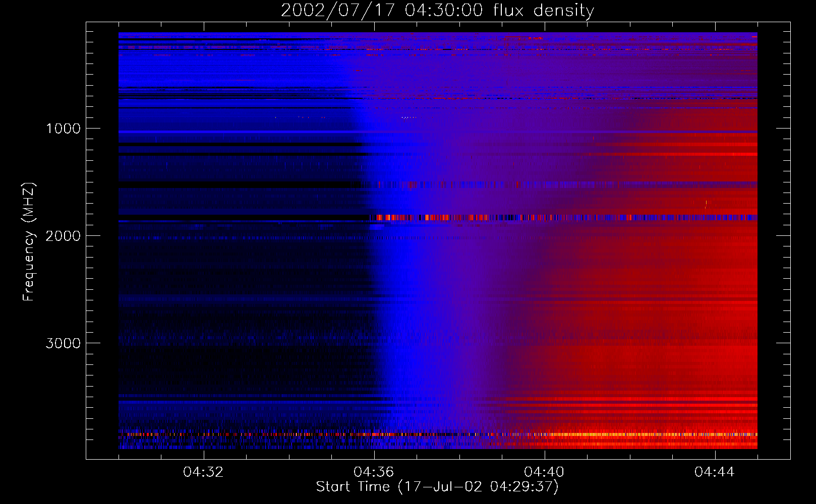This screenshot has height=504, width=816.
Task: Click the 04:32 time tick label
Action: pos(203,472)
